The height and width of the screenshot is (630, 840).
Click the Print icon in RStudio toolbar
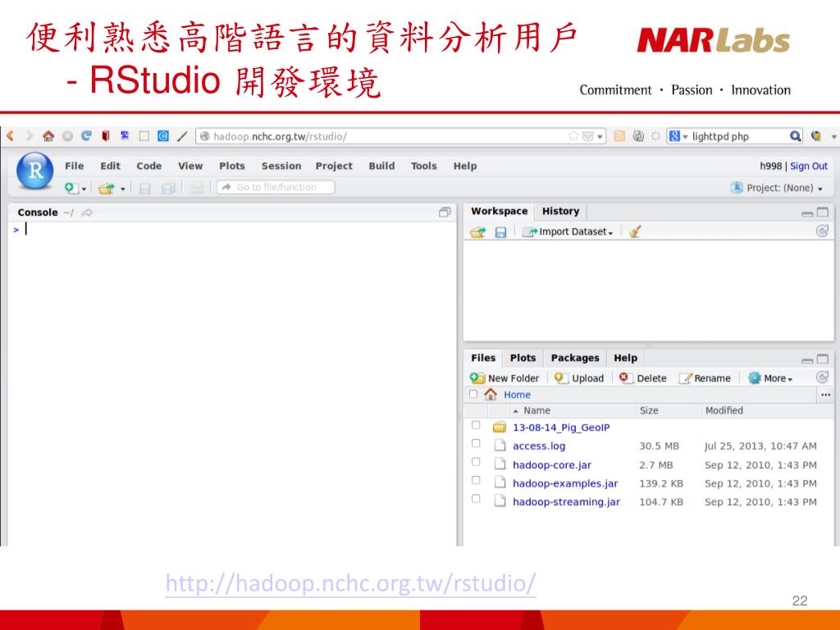pyautogui.click(x=197, y=188)
